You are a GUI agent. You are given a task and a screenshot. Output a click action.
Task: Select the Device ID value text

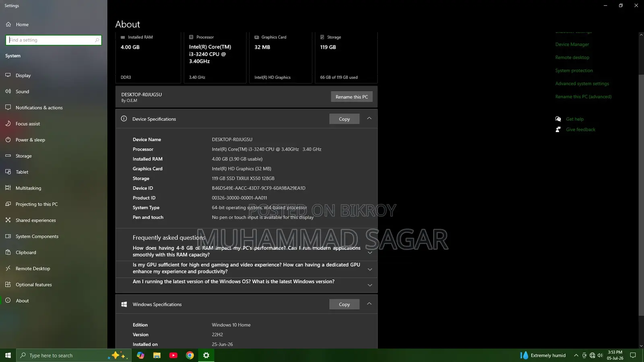258,188
